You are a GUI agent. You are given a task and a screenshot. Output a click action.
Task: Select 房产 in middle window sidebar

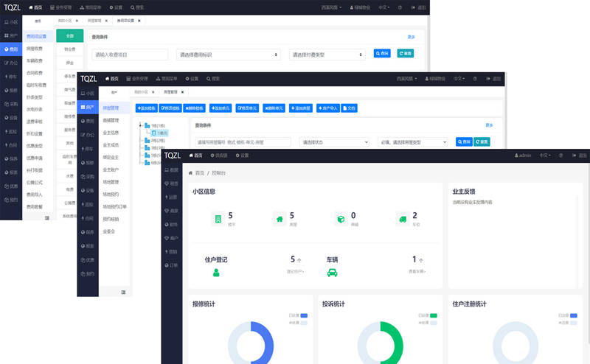pos(88,108)
